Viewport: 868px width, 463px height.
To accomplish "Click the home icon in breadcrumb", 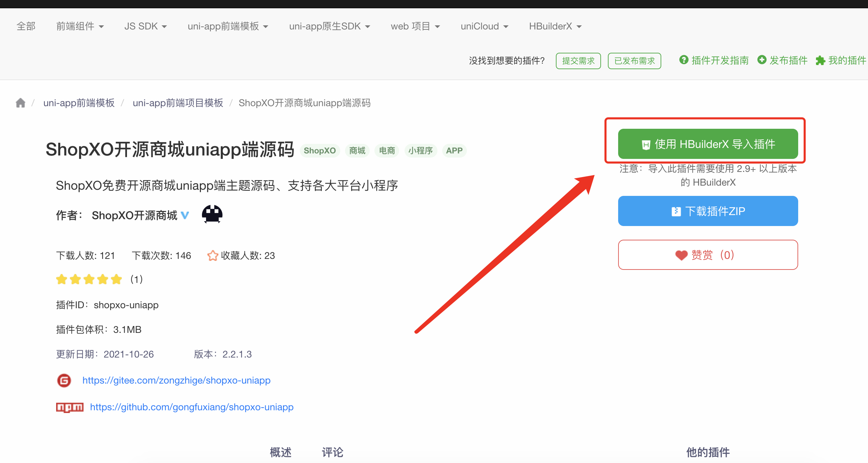I will pos(21,103).
